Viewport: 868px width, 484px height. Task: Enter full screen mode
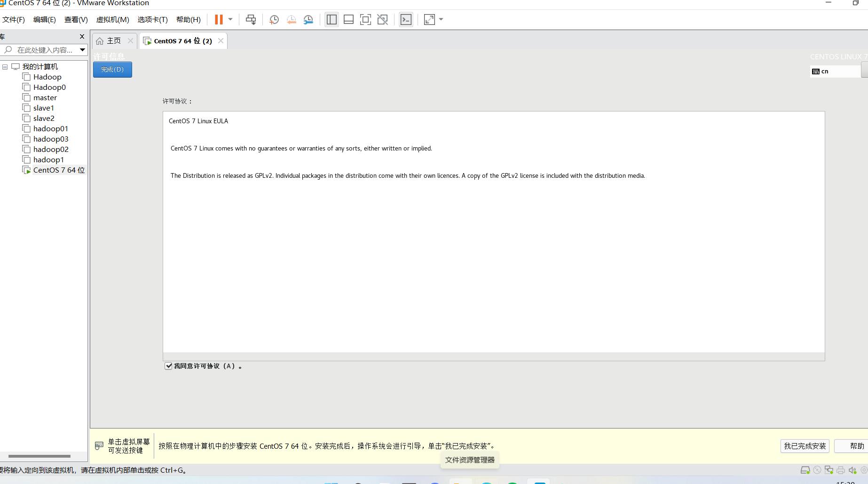tap(365, 19)
